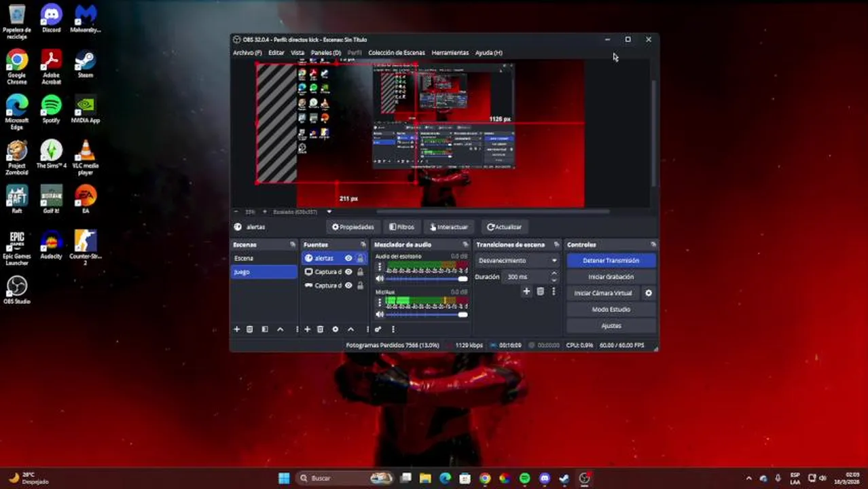Open source properties gear in Fuentes toolbar
This screenshot has width=868, height=489.
pos(335,329)
